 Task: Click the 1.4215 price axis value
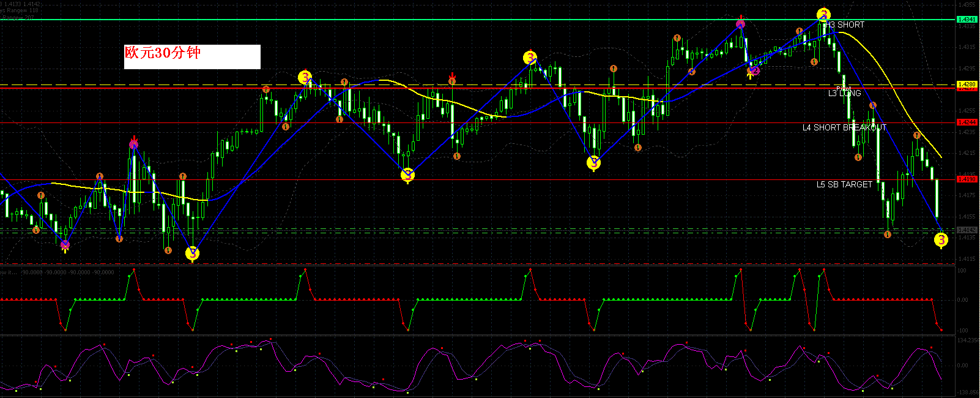point(967,153)
